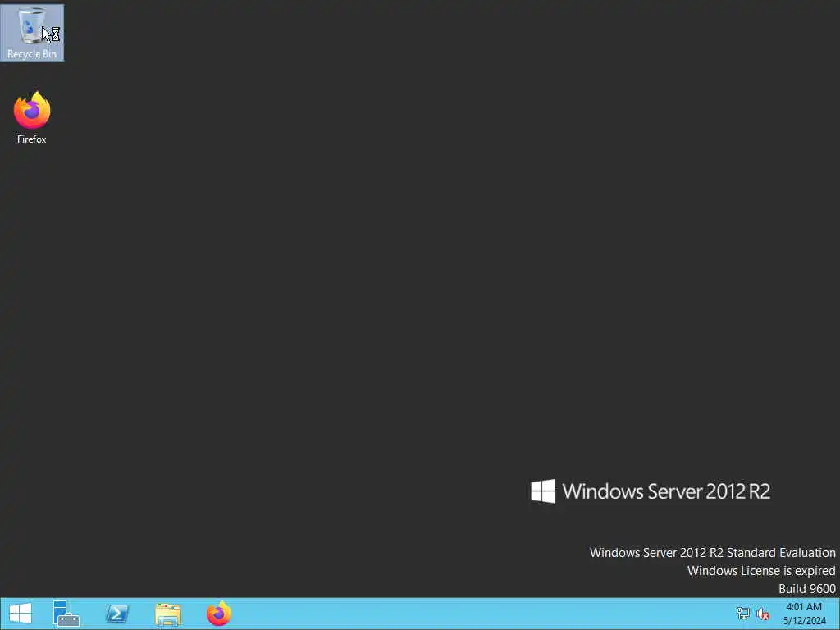840x630 pixels.
Task: Select the Firefox desktop shortcut
Action: (32, 117)
